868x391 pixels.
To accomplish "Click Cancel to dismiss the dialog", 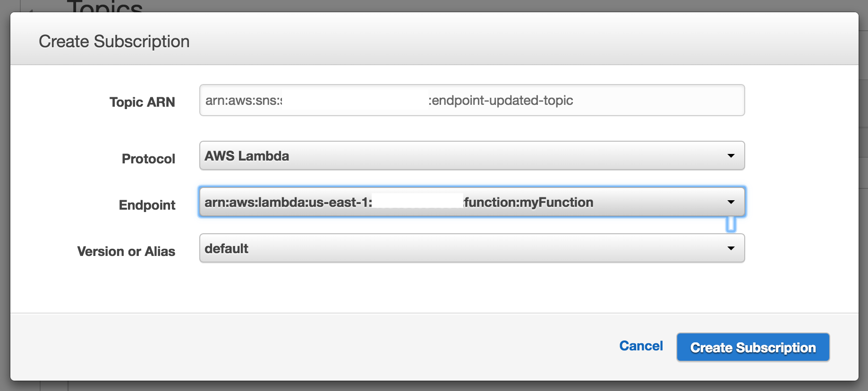I will 640,346.
